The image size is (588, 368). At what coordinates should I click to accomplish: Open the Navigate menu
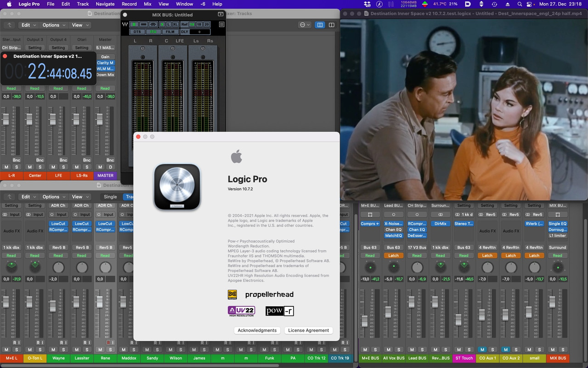105,4
